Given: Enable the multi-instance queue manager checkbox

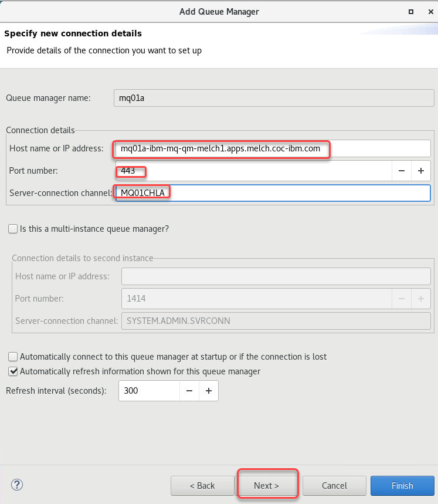Looking at the screenshot, I should pos(13,229).
